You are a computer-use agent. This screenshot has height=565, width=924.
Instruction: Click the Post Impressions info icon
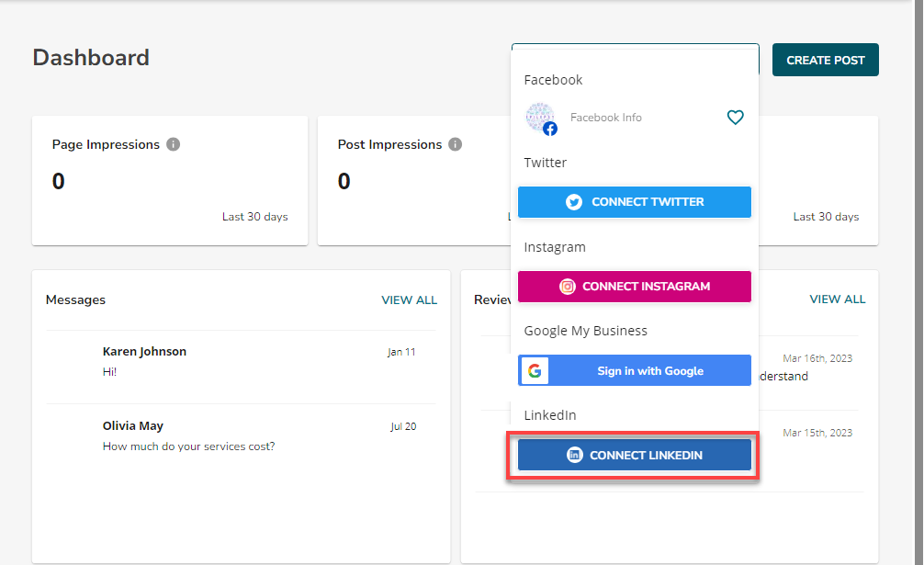point(455,144)
